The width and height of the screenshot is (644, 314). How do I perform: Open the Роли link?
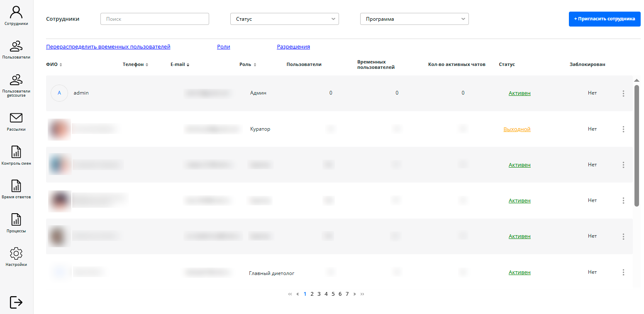pyautogui.click(x=224, y=47)
